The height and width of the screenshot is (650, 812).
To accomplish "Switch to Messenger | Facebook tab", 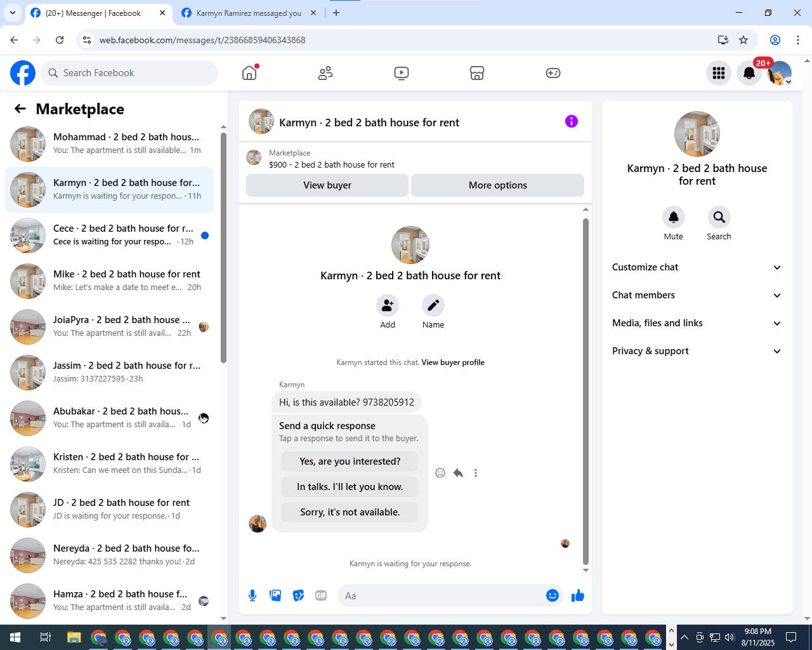I will [x=98, y=13].
